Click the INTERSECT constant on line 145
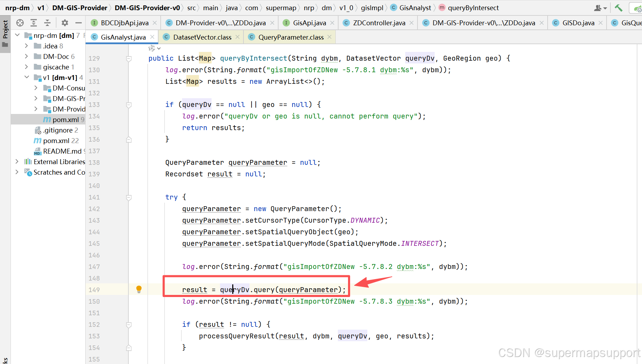The image size is (642, 364). tap(420, 243)
